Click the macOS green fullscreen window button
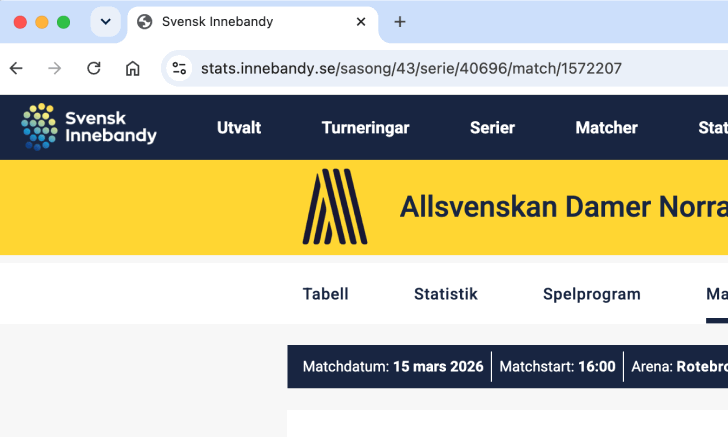 (x=64, y=22)
